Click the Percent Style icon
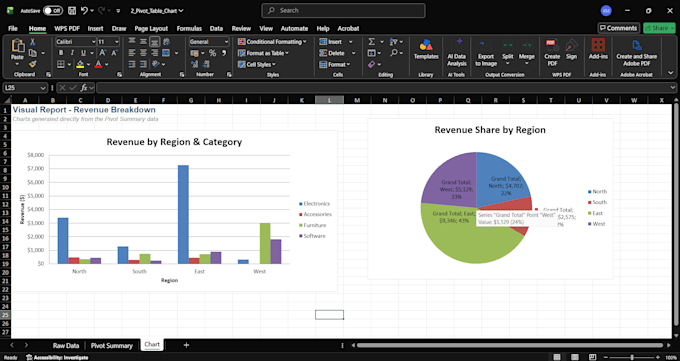The height and width of the screenshot is (361, 680). (x=212, y=53)
